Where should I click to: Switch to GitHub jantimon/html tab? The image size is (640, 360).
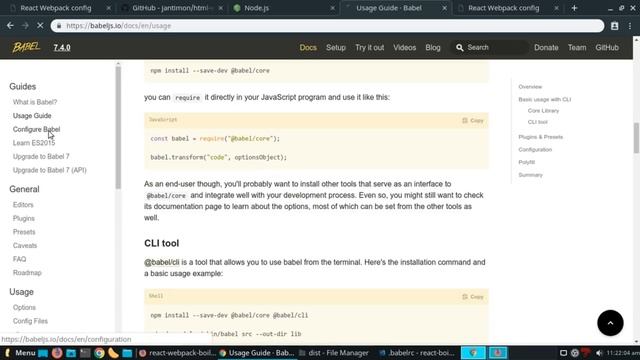(x=171, y=8)
